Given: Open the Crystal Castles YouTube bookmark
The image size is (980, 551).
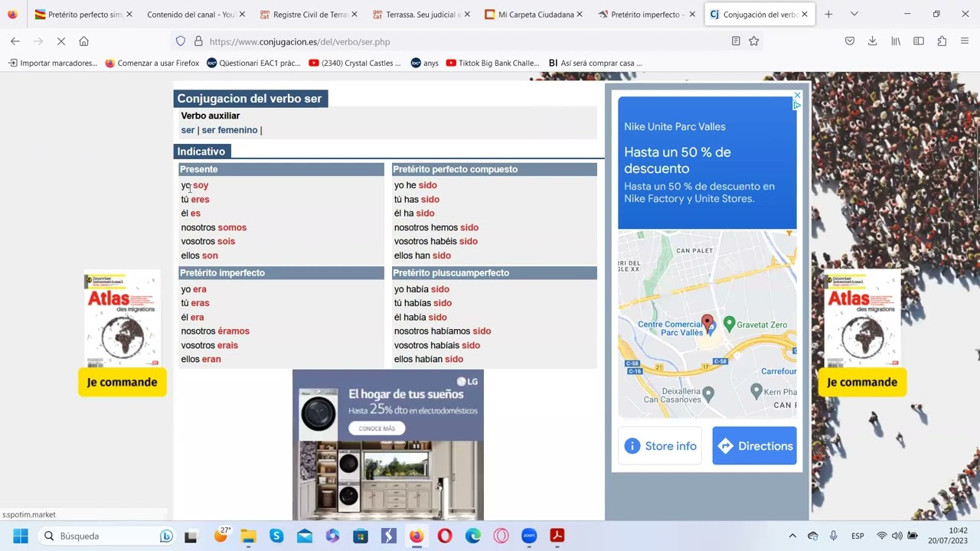Looking at the screenshot, I should click(x=354, y=63).
